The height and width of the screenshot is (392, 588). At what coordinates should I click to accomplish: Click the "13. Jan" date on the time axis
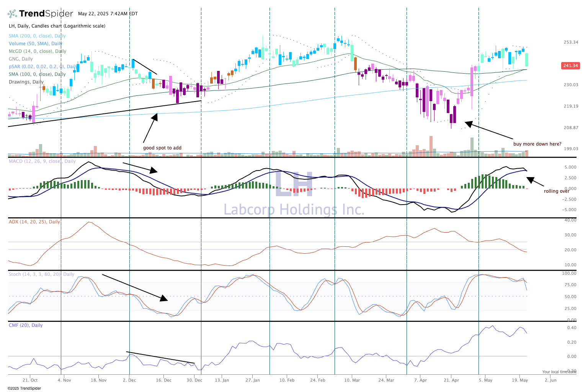tap(222, 380)
